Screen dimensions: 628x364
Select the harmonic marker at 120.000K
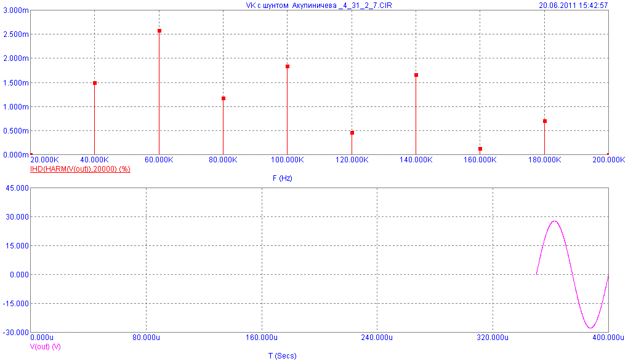coord(352,132)
